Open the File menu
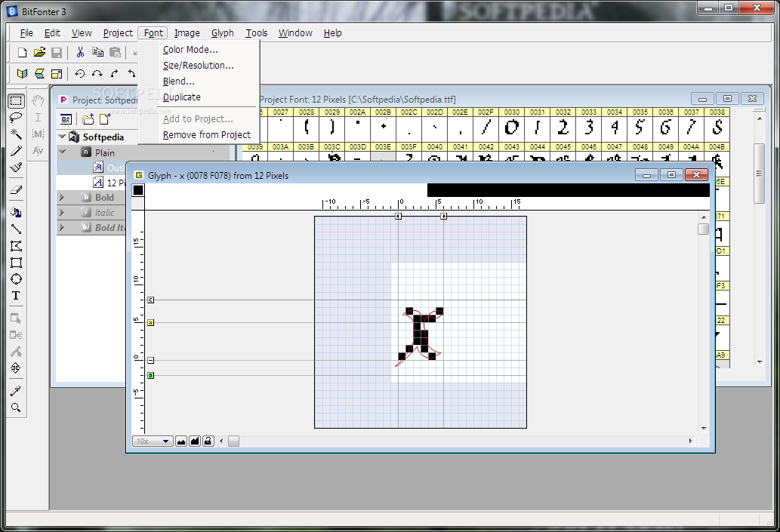The width and height of the screenshot is (780, 532). point(26,32)
